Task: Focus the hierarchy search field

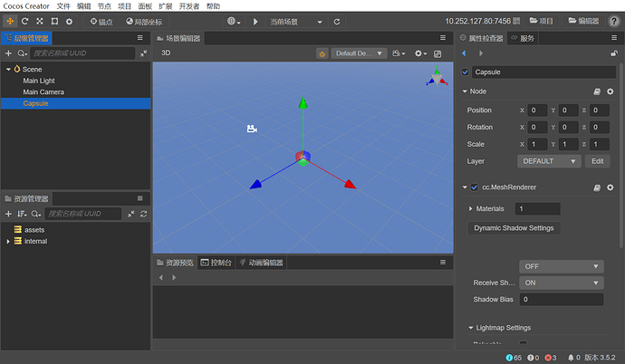Action: pos(82,53)
